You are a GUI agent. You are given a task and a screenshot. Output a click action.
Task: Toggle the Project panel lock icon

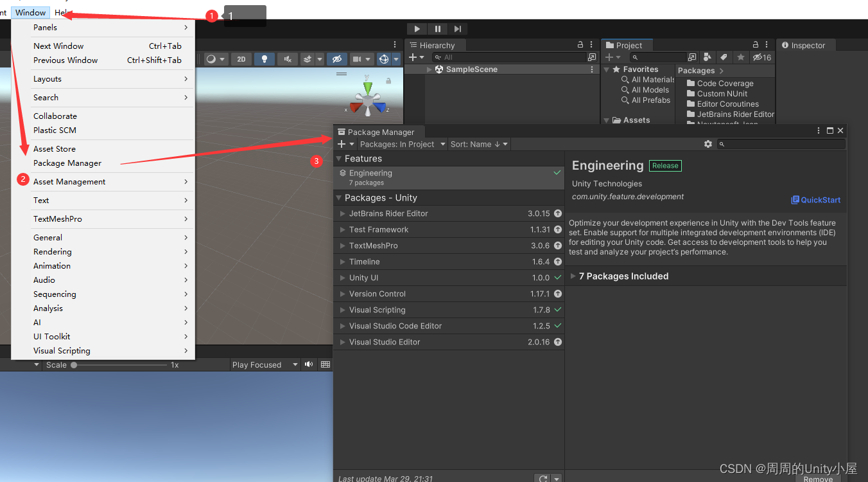(755, 44)
